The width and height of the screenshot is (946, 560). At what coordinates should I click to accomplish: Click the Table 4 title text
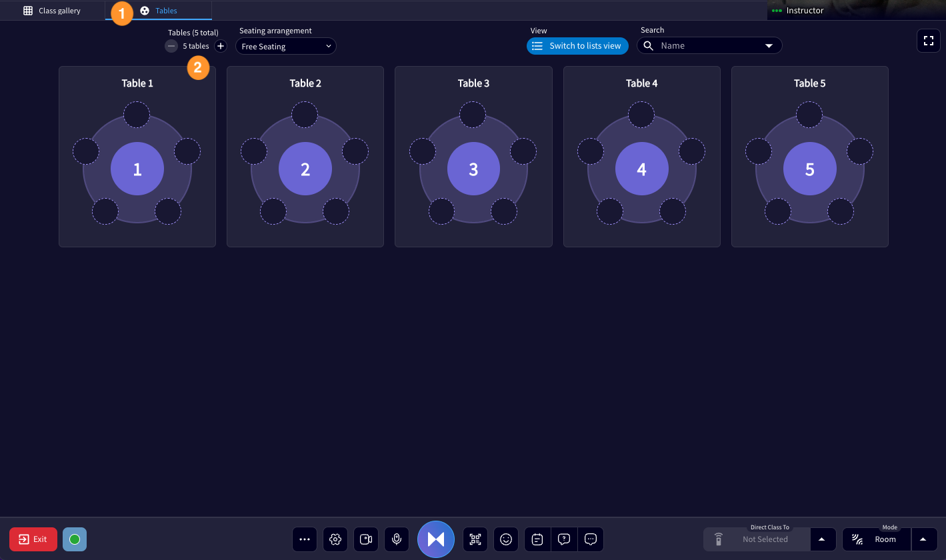(641, 83)
